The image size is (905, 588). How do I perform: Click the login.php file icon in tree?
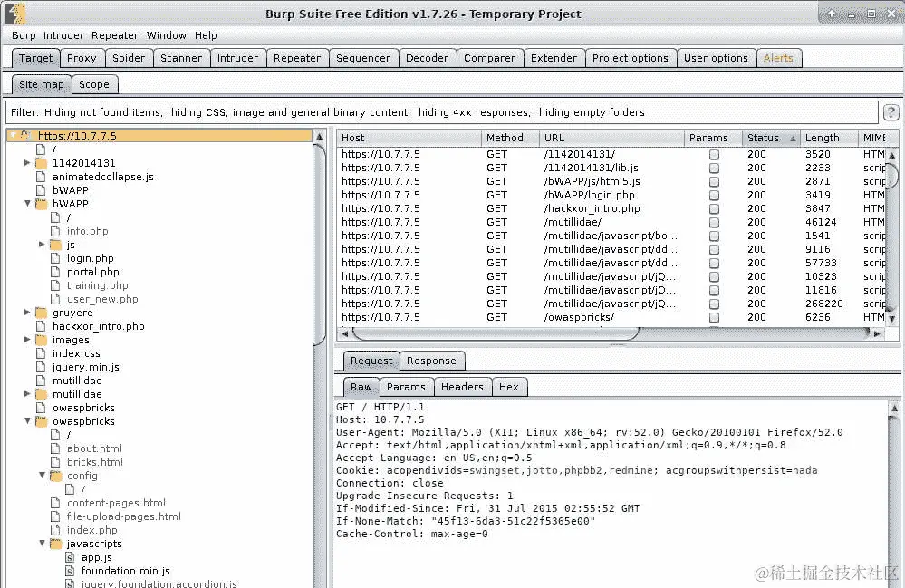click(x=55, y=258)
